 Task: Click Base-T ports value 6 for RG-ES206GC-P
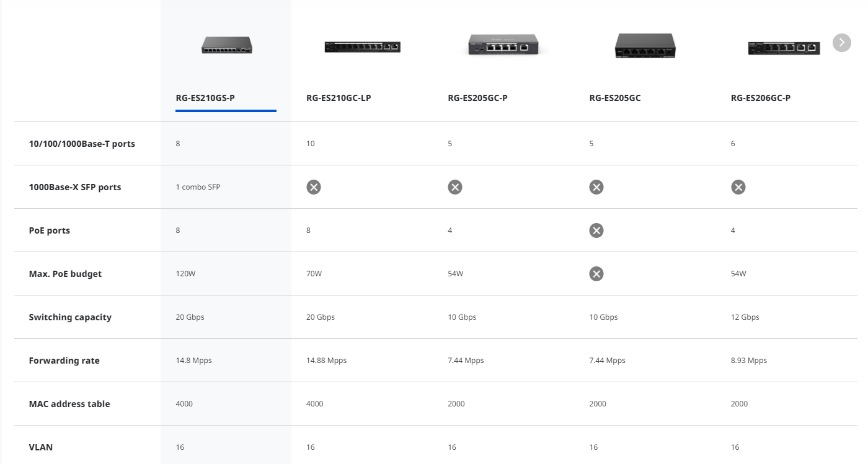click(x=733, y=144)
